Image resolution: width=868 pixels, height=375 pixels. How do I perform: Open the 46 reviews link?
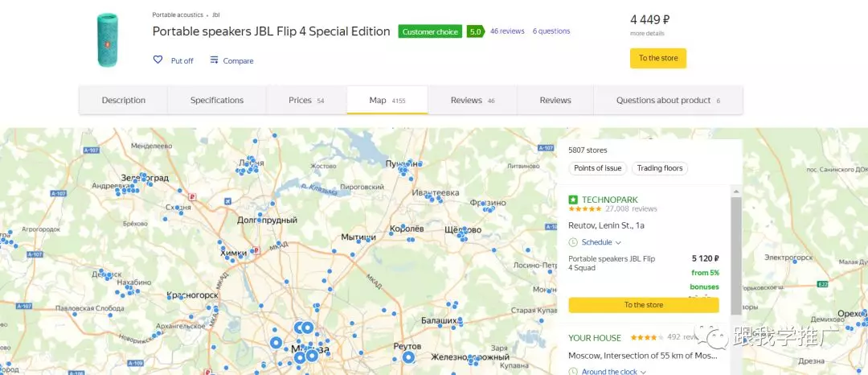(x=507, y=31)
